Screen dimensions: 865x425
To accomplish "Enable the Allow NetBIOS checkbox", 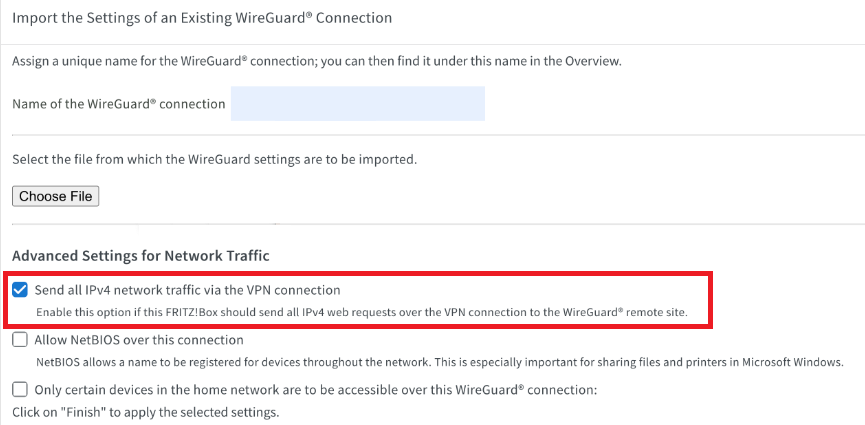I will (21, 340).
